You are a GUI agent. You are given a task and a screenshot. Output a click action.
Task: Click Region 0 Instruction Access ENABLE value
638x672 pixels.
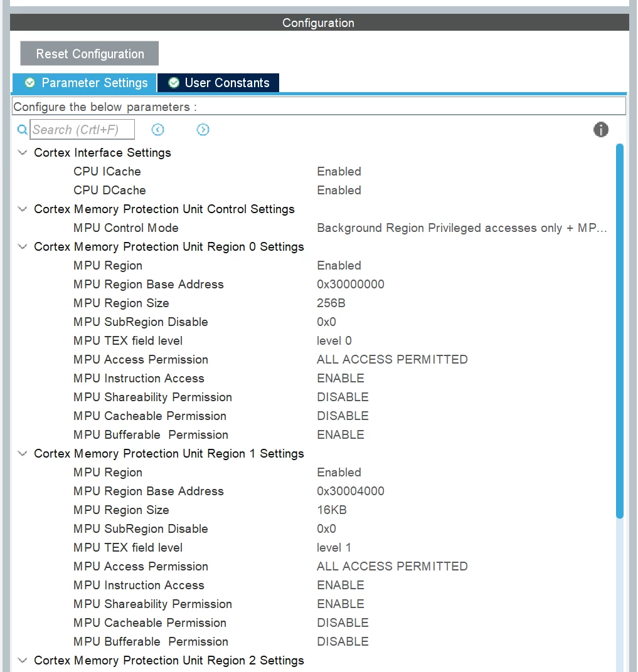pyautogui.click(x=341, y=379)
